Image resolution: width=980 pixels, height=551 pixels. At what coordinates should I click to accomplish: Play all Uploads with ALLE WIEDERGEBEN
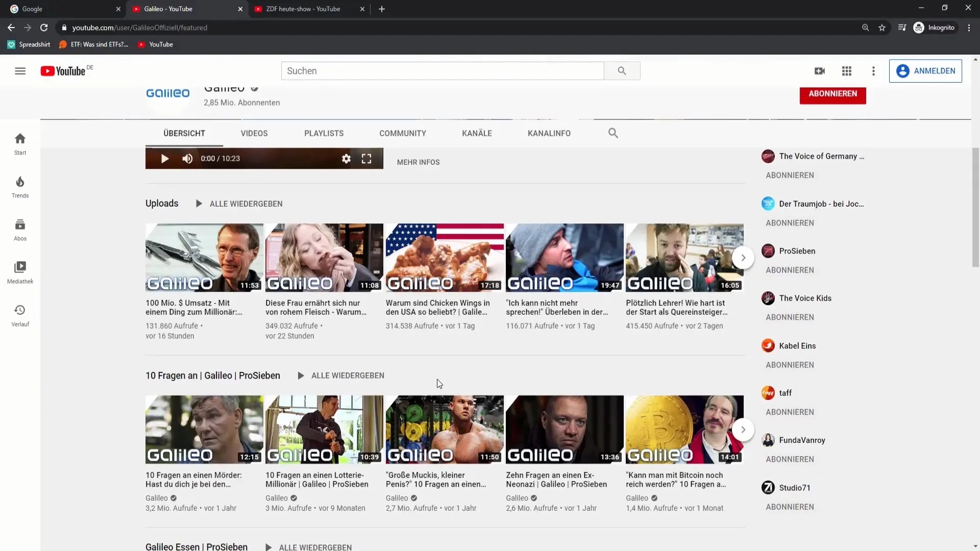[239, 204]
